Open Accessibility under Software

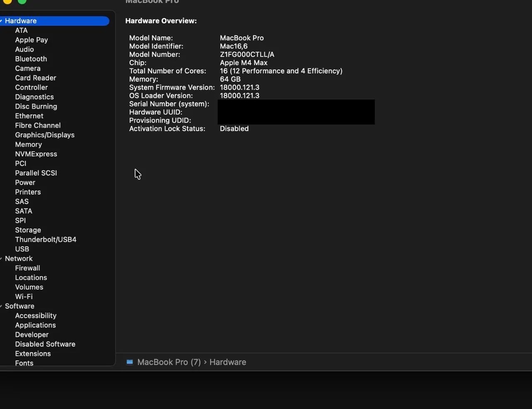(x=36, y=316)
